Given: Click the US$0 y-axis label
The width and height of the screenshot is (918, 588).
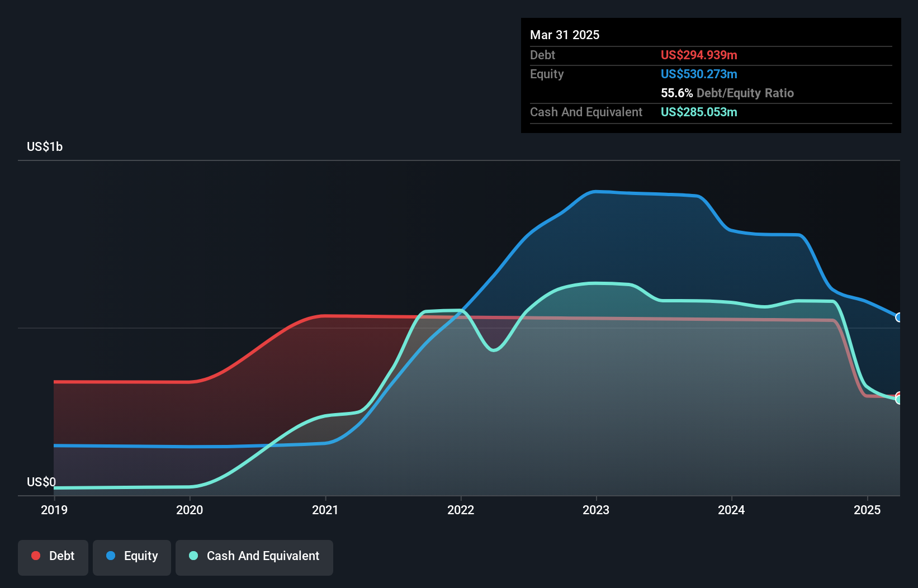Looking at the screenshot, I should [x=41, y=482].
